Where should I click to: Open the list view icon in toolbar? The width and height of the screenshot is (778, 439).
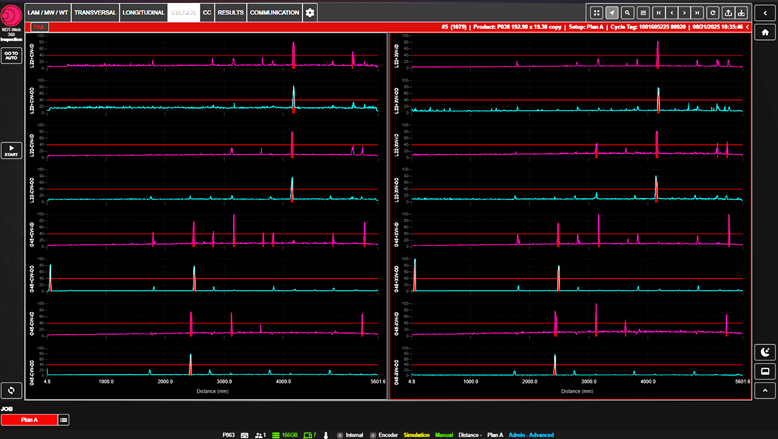click(x=643, y=13)
